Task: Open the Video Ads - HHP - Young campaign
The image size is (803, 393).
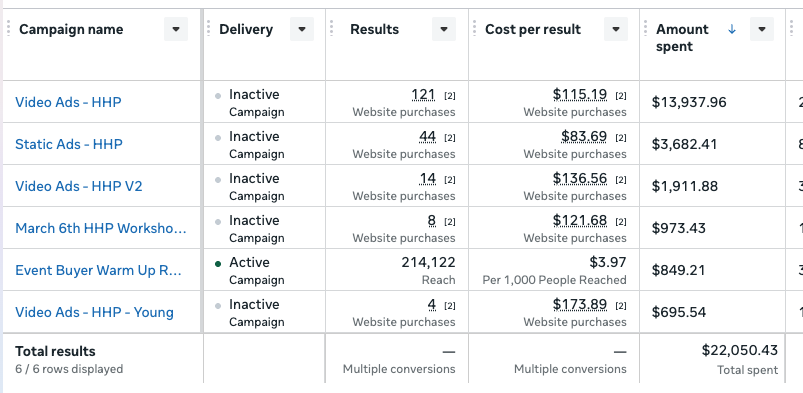Action: point(94,312)
